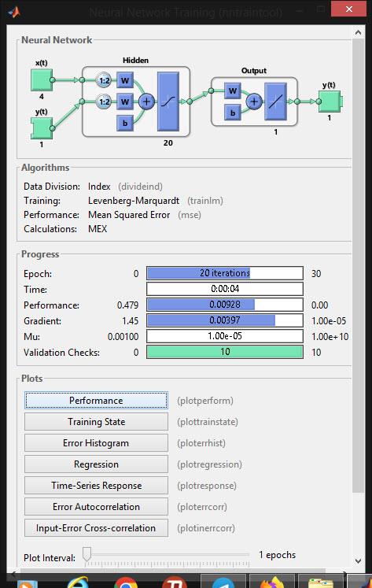Click the b bias block in Hidden layer
Screen dimensions: 372x588
[125, 123]
